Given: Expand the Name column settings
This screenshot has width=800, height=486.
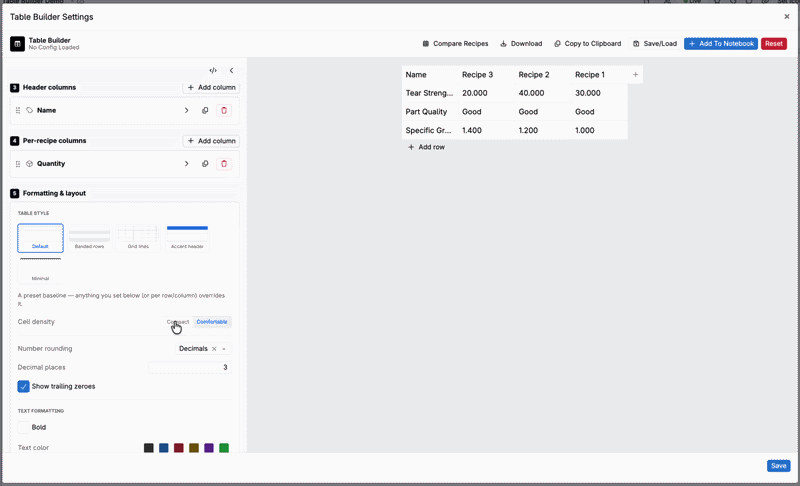Looking at the screenshot, I should point(187,110).
